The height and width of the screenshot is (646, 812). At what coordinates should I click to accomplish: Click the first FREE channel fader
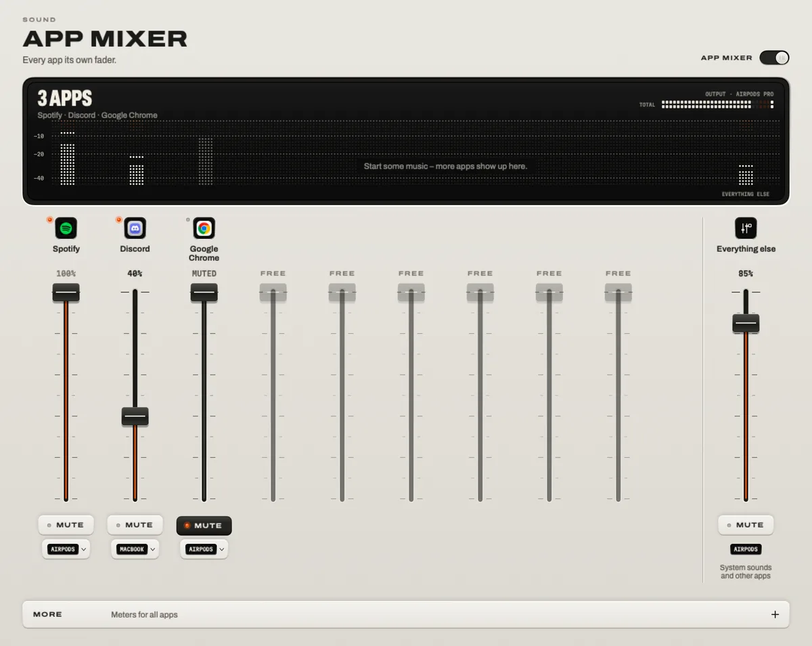coord(273,293)
